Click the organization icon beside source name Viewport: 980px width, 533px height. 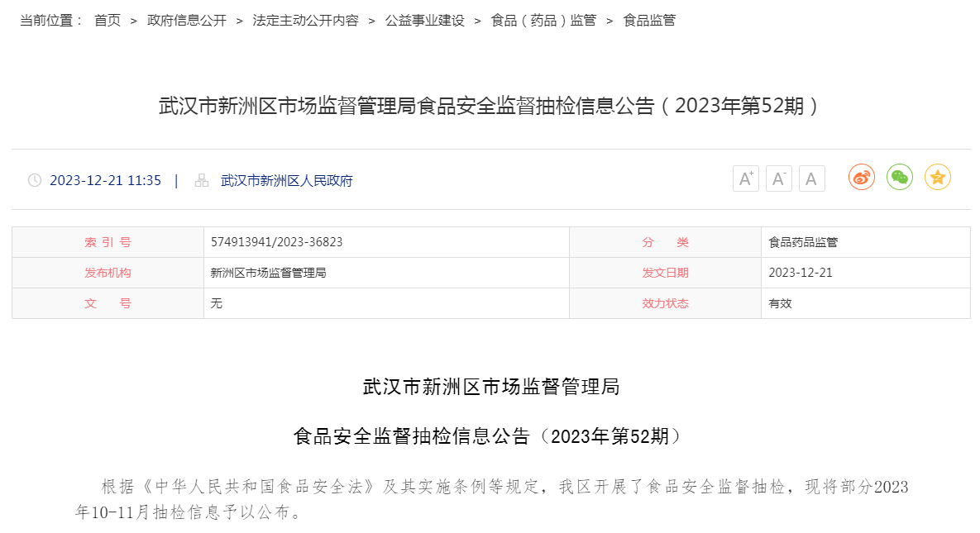pos(201,181)
